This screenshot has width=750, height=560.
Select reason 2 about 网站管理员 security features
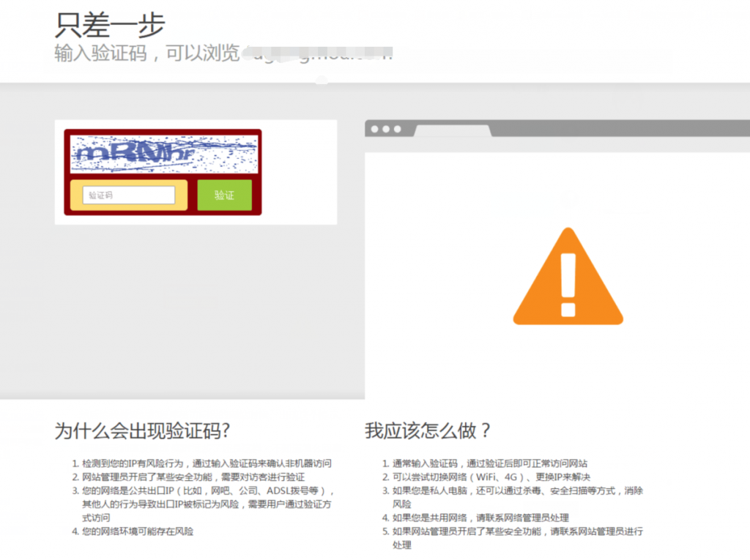(193, 477)
